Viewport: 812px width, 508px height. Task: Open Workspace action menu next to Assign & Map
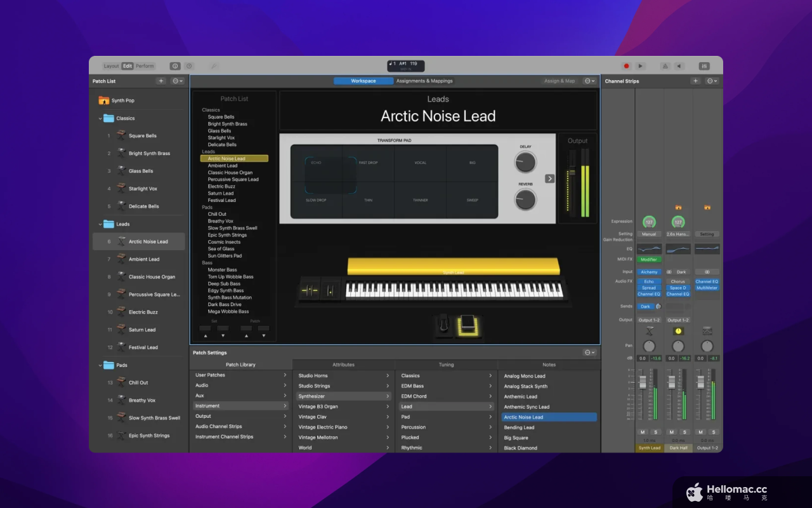click(590, 81)
